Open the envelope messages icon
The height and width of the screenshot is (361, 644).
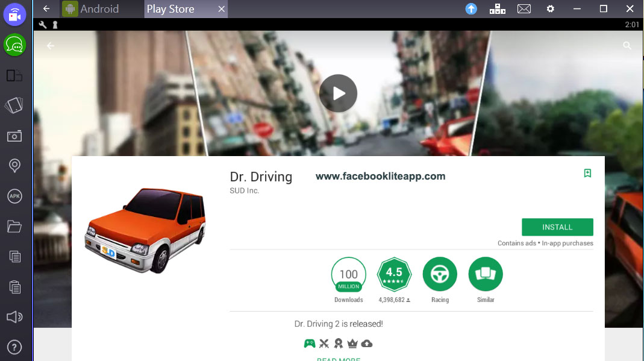coord(524,8)
